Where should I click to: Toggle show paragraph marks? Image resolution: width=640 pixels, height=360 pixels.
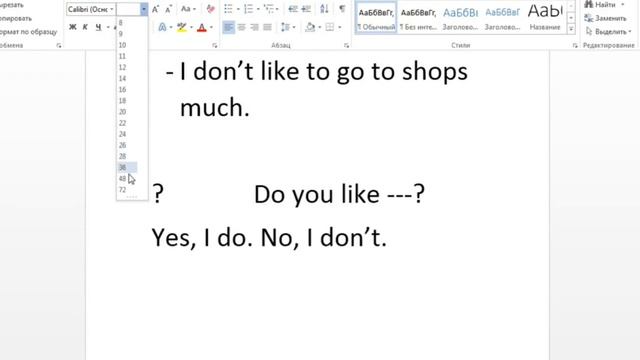click(x=342, y=9)
